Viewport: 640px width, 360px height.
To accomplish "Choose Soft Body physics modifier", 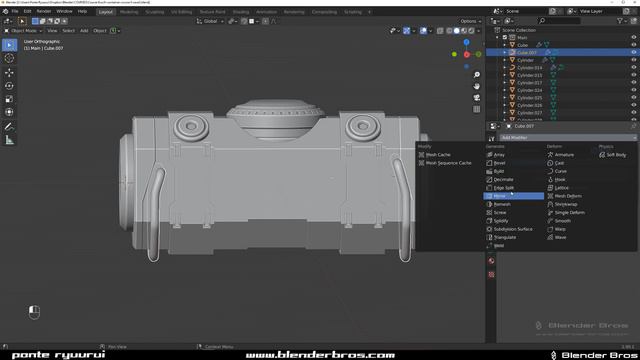I will (616, 155).
